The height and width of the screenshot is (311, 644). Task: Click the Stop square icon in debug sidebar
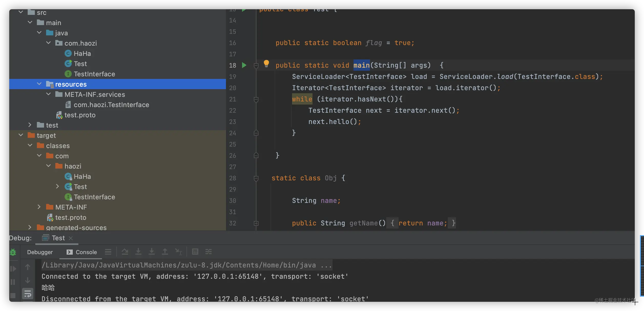[x=13, y=296]
